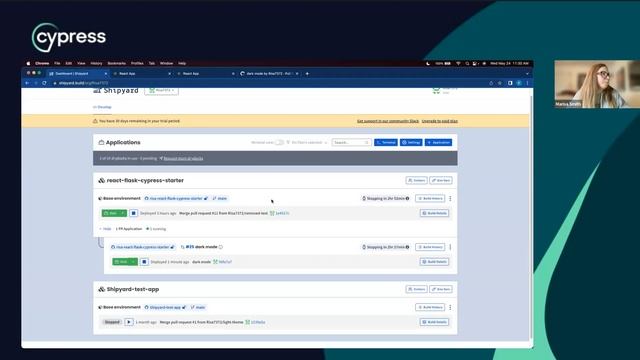
Task: Bookmark page with star icon
Action: (500, 83)
